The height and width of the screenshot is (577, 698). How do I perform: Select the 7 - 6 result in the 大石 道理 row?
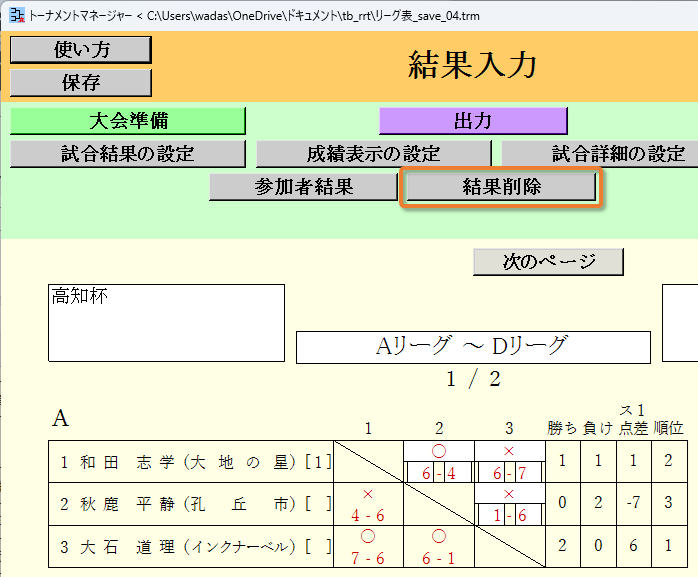point(368,558)
